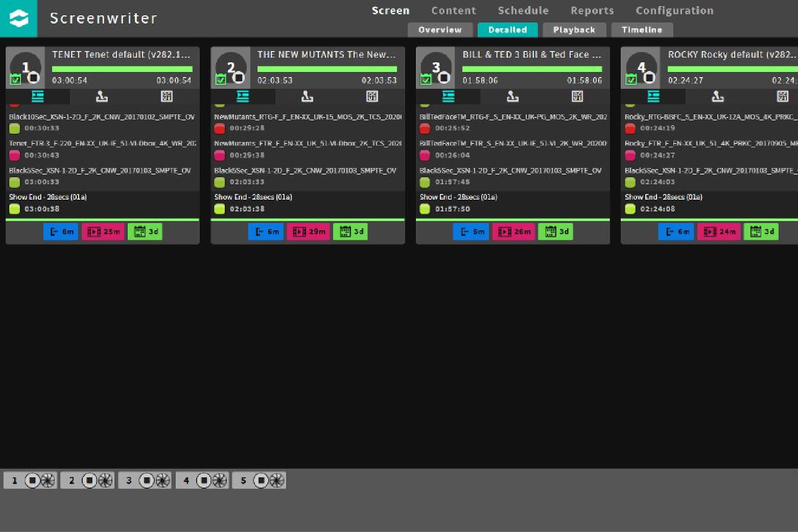Click the joystick control icon in Bill & Ted card

point(512,96)
